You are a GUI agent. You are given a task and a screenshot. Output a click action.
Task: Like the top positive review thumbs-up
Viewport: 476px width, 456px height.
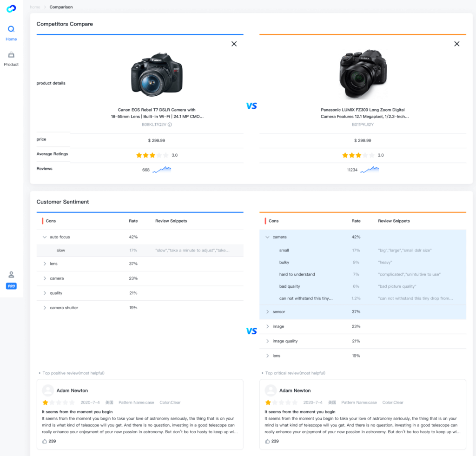pos(45,441)
